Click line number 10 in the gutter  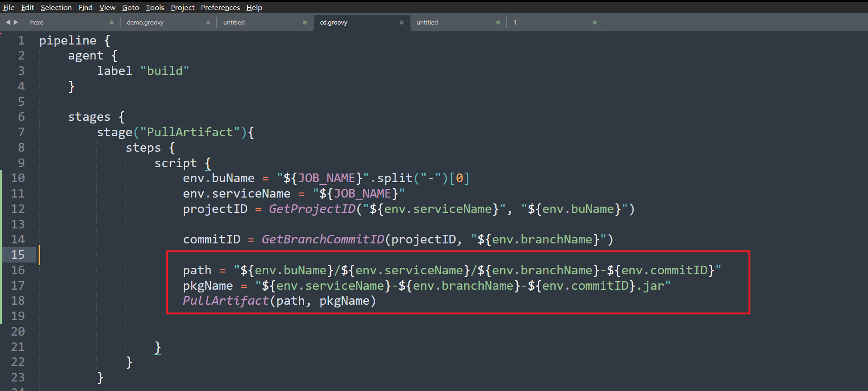point(18,178)
